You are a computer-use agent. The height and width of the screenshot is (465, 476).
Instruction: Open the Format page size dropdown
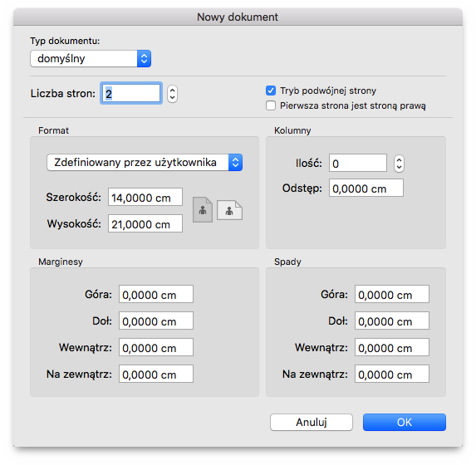[145, 163]
